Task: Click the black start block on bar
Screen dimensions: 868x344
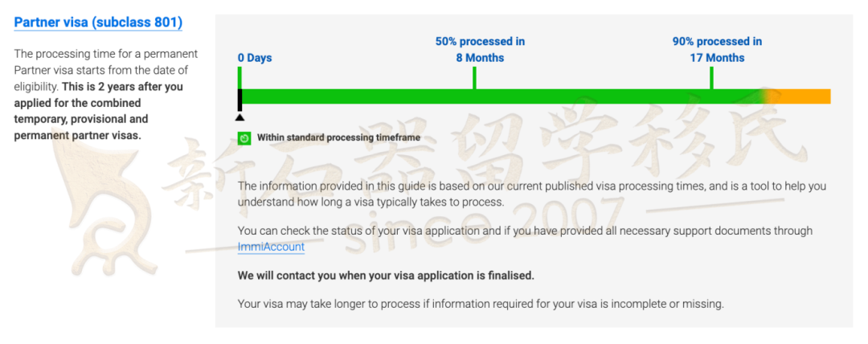Action: [240, 100]
